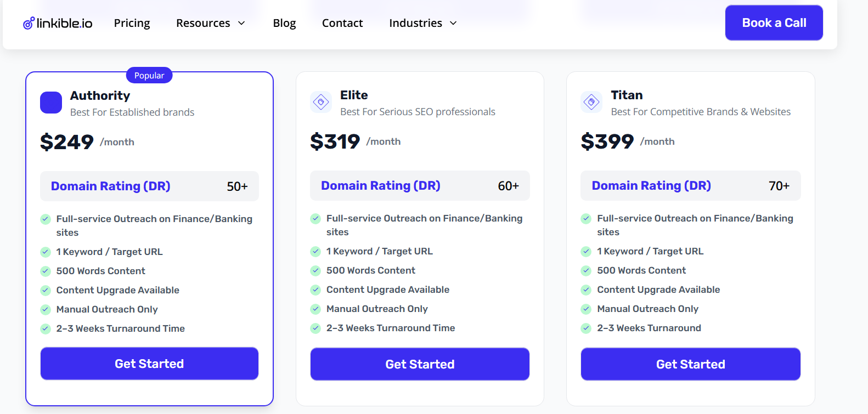
Task: Click the checkmark beside Titan's Content Upgrade Available
Action: [586, 290]
